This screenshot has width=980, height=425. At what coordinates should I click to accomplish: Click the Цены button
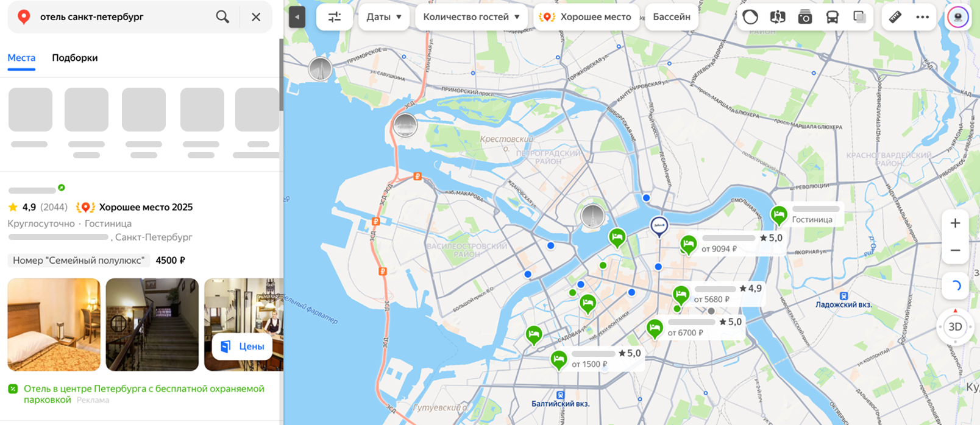point(242,346)
